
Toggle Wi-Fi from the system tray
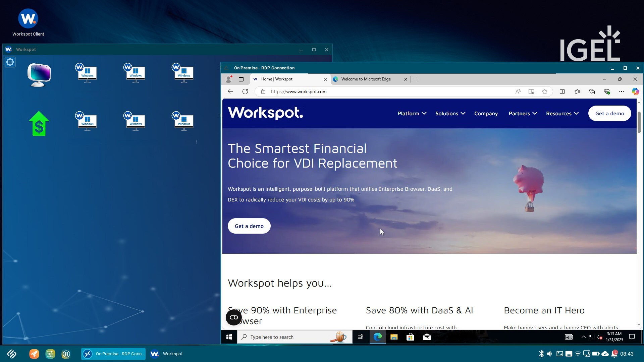[578, 354]
